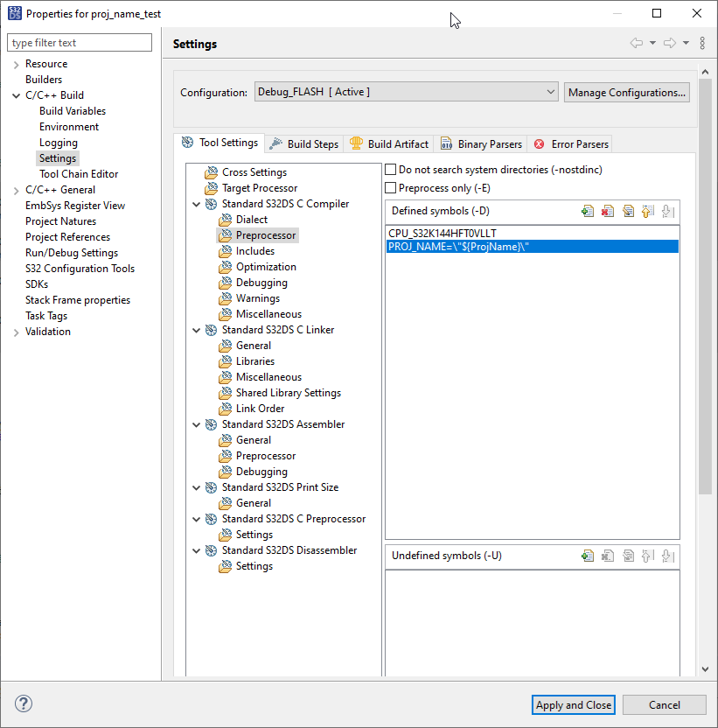Move the selected defined symbol up
Image resolution: width=718 pixels, height=728 pixels.
point(647,210)
